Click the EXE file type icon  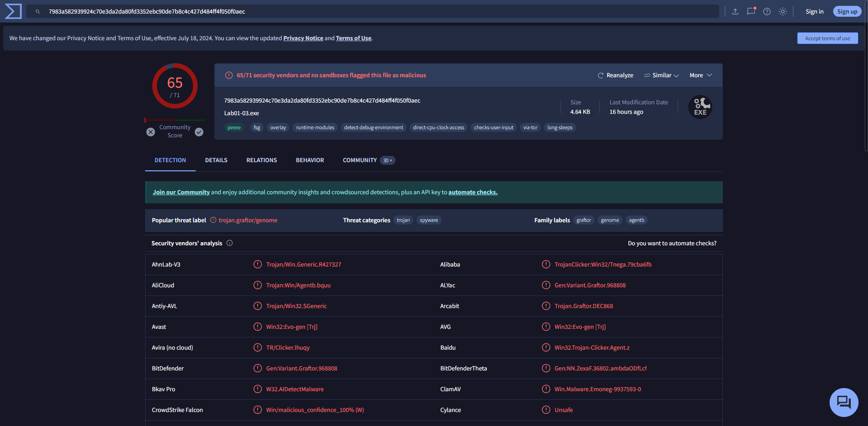coord(700,107)
